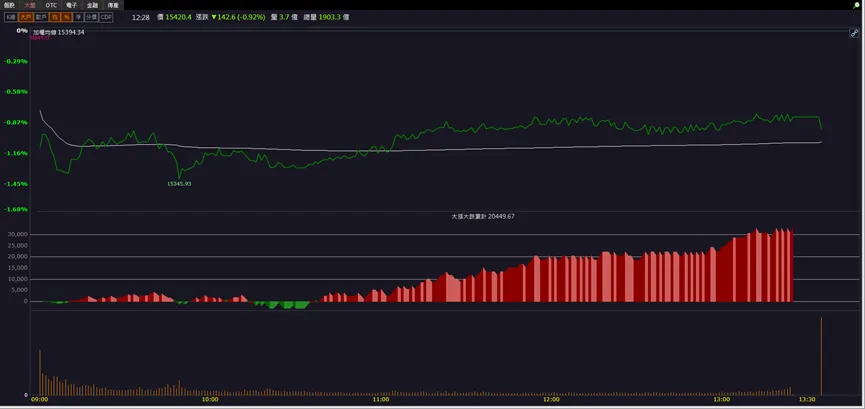The image size is (865, 409).
Task: Toggle the 均 average line button
Action: point(55,17)
